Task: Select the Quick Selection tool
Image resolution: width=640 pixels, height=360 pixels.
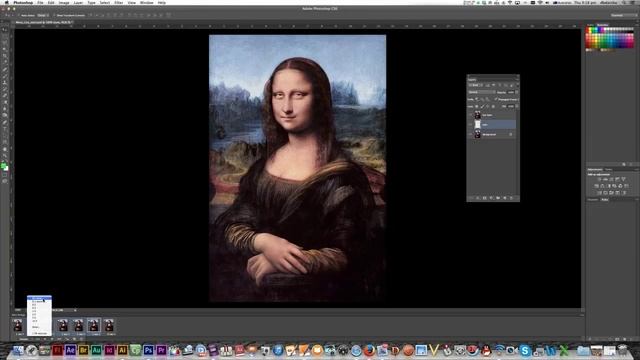Action: pyautogui.click(x=6, y=49)
